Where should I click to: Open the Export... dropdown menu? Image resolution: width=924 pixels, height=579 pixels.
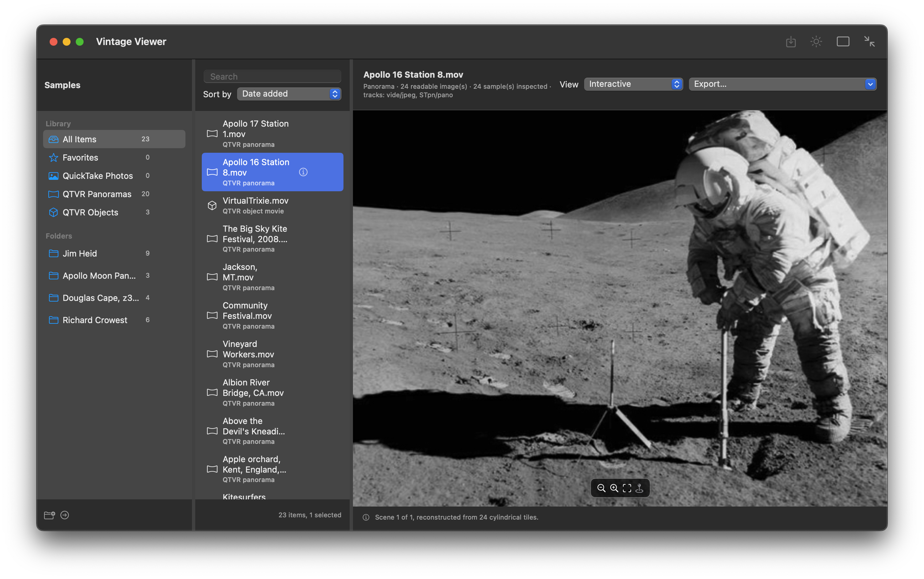click(x=782, y=84)
